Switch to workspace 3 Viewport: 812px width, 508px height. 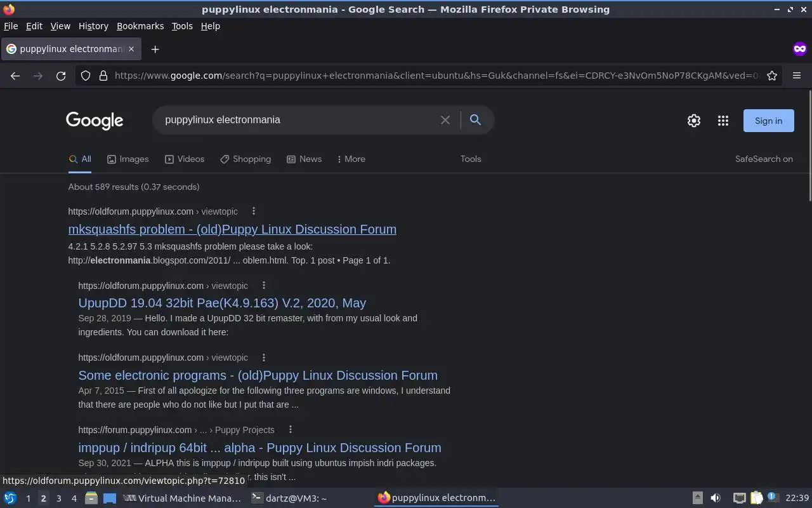[58, 498]
